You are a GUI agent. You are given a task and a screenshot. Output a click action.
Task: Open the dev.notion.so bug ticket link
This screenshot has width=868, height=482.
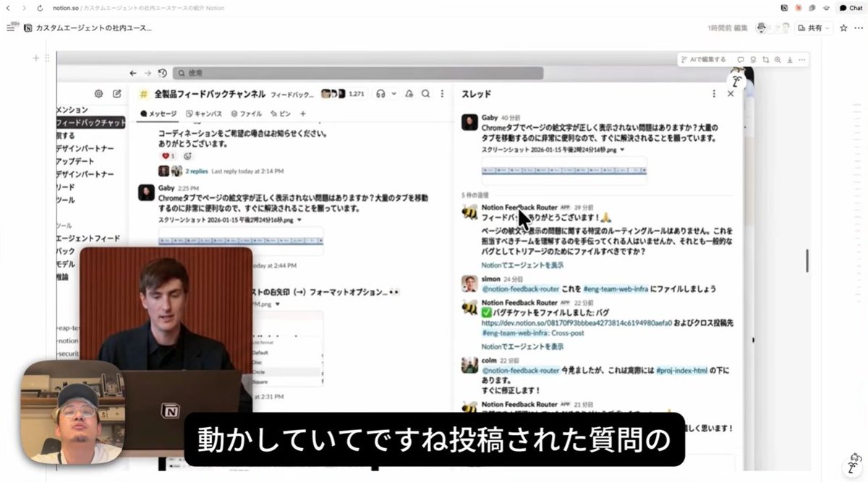click(x=576, y=323)
